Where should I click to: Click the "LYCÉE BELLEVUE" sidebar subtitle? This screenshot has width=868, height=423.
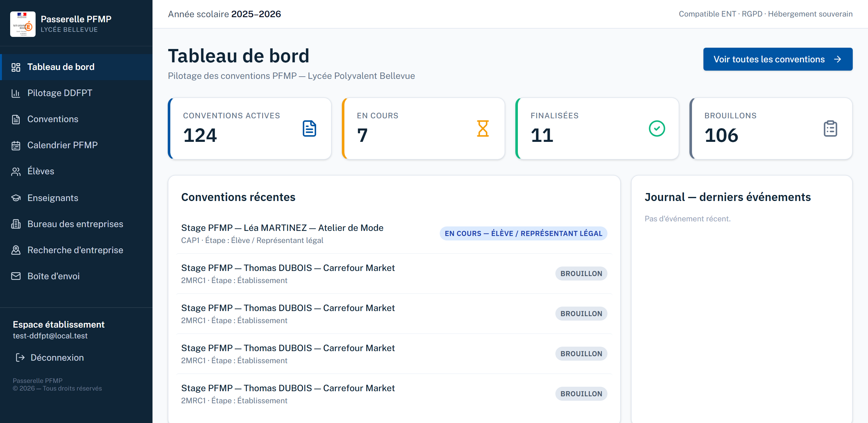click(x=69, y=30)
